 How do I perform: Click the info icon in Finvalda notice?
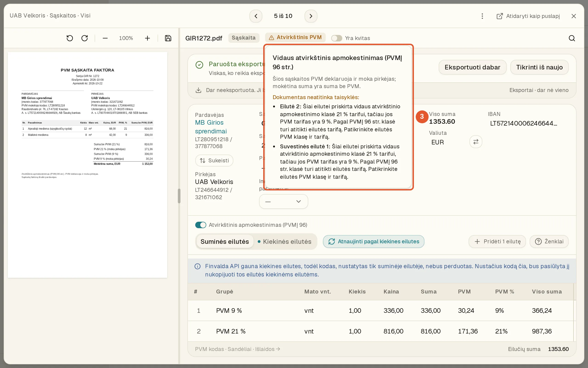click(x=198, y=267)
